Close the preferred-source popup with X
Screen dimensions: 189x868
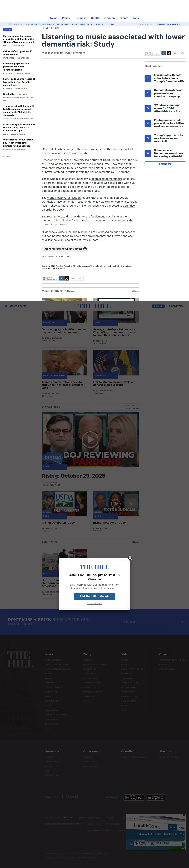130,558
